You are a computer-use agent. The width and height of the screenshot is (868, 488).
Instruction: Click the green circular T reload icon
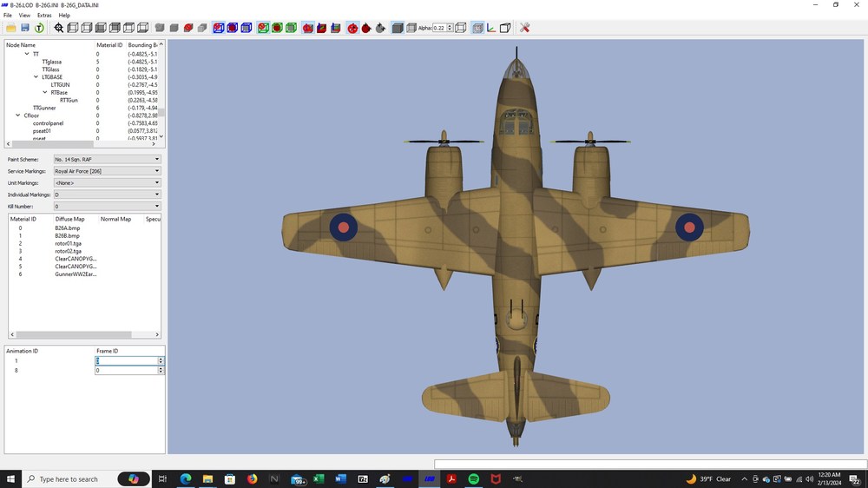pyautogui.click(x=39, y=28)
